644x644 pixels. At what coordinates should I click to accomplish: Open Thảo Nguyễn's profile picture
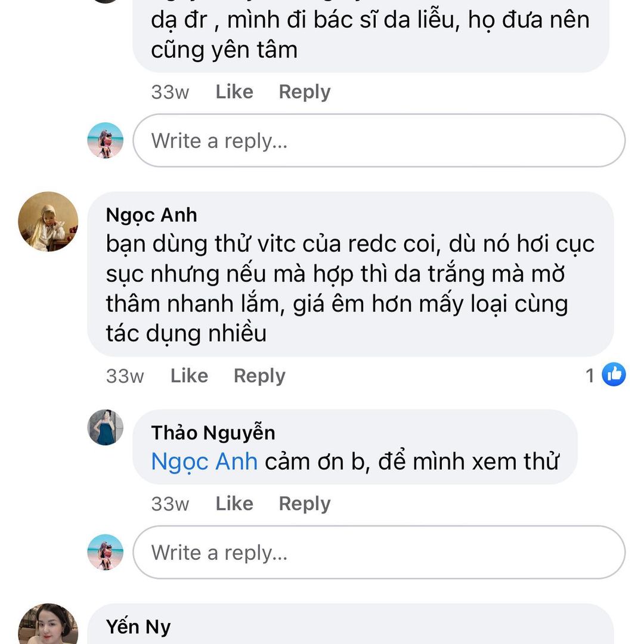(106, 428)
